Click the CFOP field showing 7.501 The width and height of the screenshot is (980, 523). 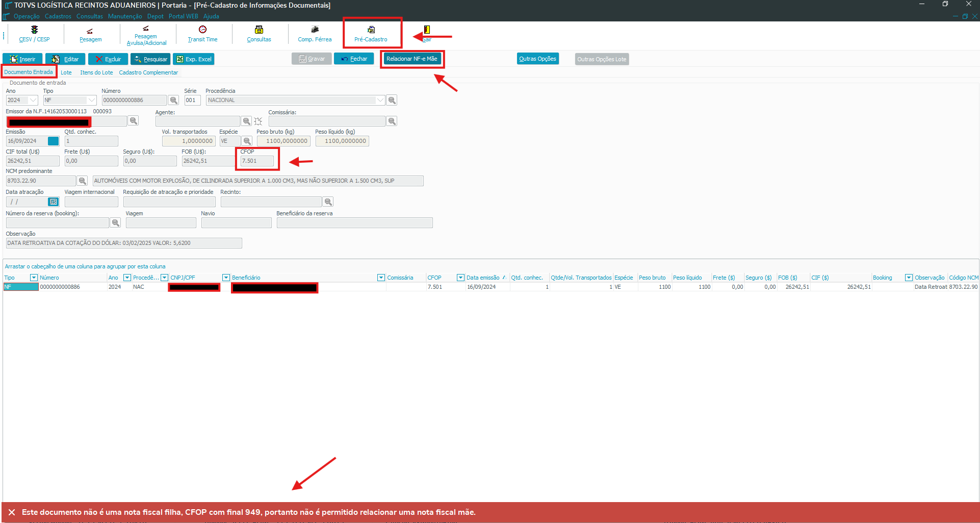point(257,161)
